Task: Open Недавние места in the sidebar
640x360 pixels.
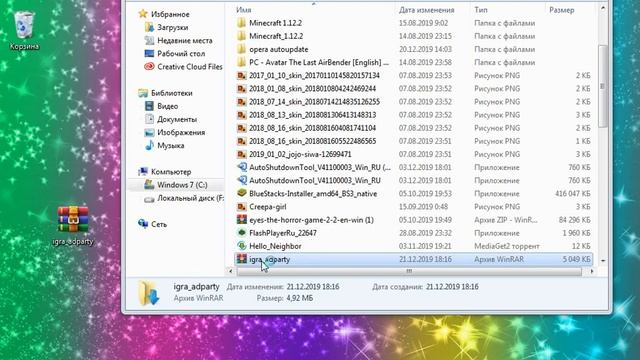Action: tap(184, 40)
